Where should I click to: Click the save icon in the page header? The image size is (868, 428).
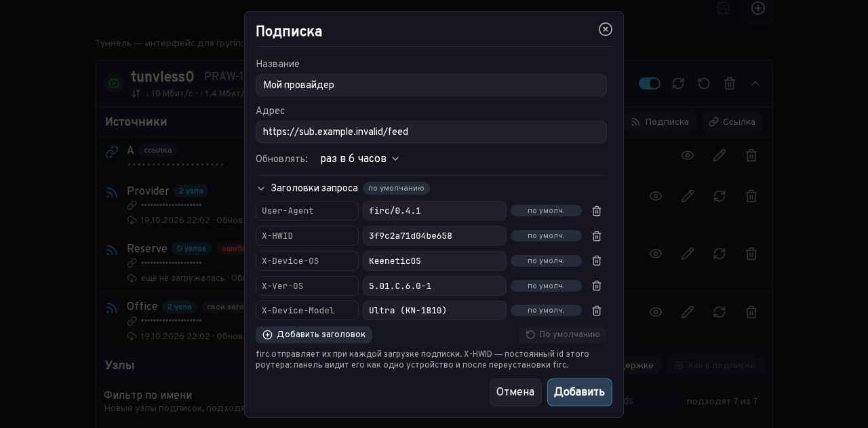(724, 8)
